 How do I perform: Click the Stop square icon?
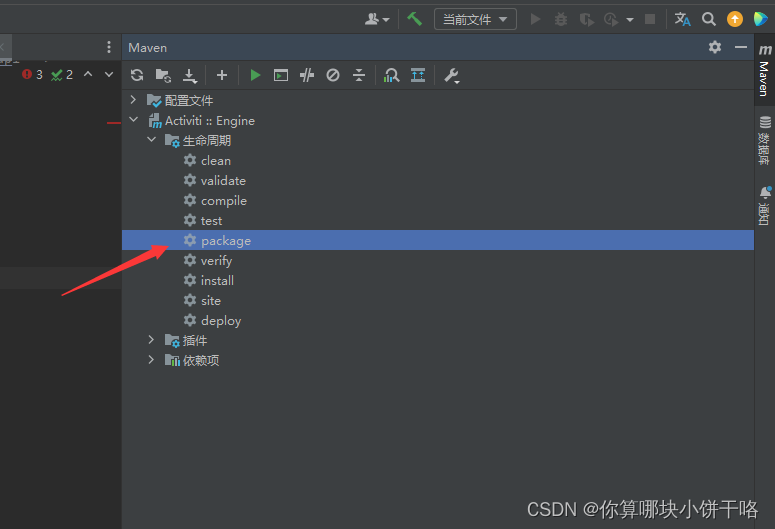(x=650, y=19)
